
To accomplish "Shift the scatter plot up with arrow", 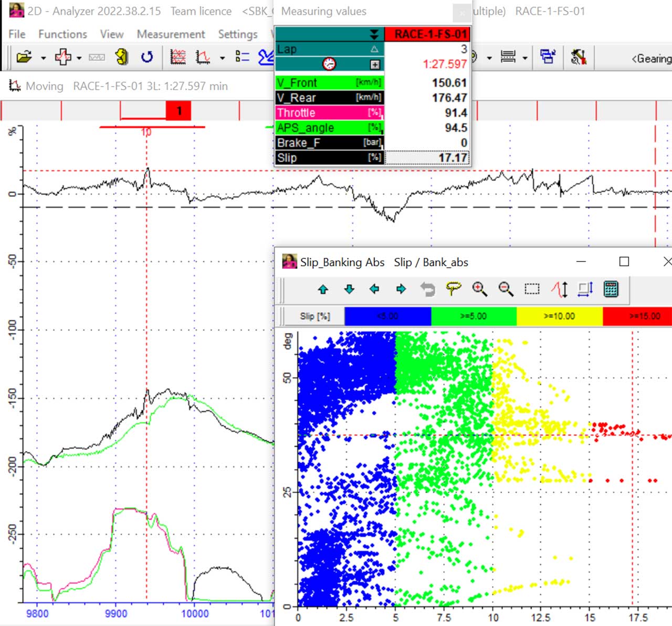I will pyautogui.click(x=323, y=289).
